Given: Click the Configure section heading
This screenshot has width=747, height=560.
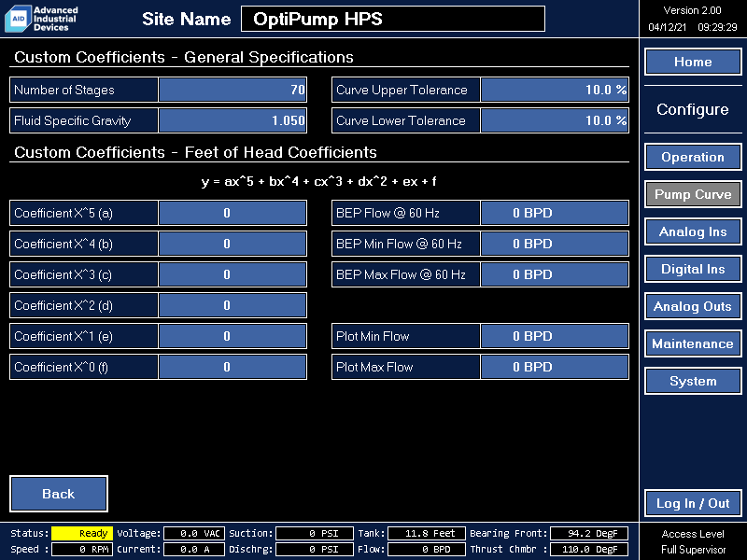Looking at the screenshot, I should 693,109.
